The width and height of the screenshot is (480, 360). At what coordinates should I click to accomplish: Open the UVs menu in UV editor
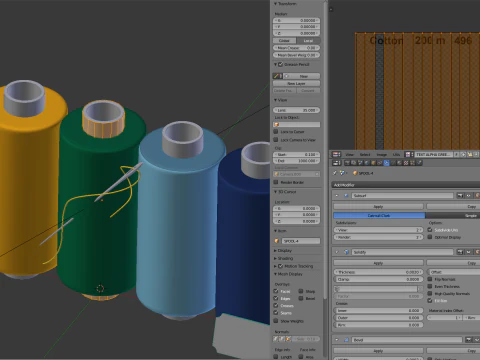396,154
